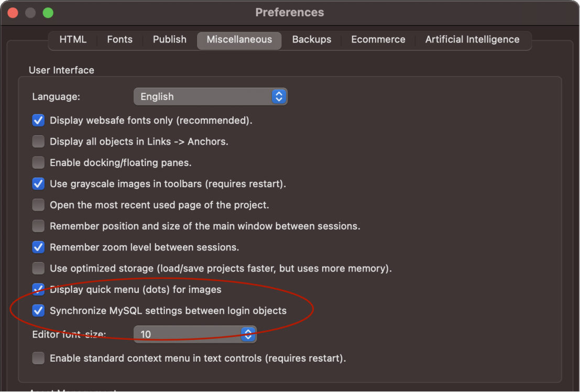Viewport: 580px width, 392px height.
Task: Check Open the most recent used page
Action: click(38, 205)
